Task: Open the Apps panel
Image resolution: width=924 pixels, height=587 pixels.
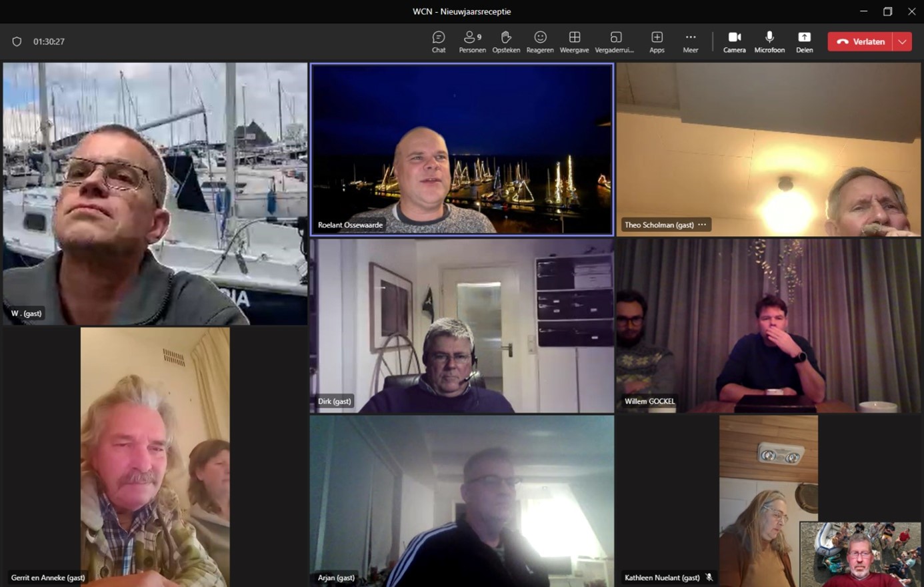Action: click(x=657, y=41)
